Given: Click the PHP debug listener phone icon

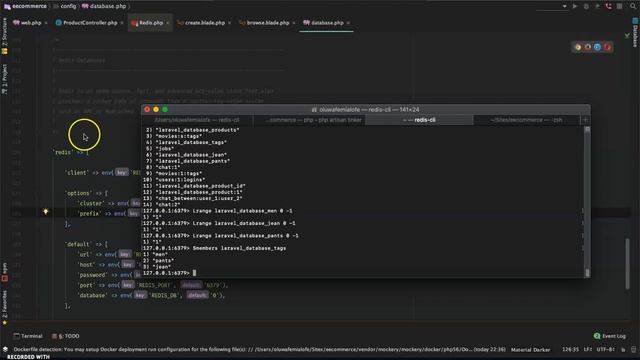Looking at the screenshot, I should 609,6.
